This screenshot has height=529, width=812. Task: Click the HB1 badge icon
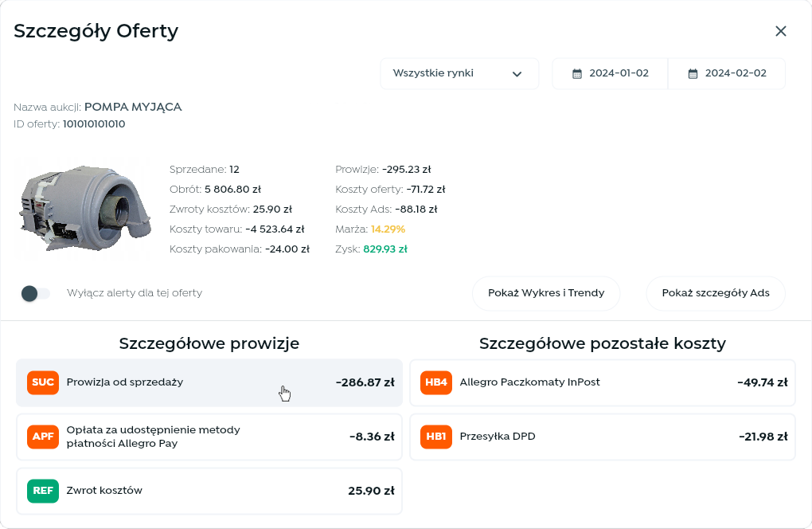tap(436, 437)
